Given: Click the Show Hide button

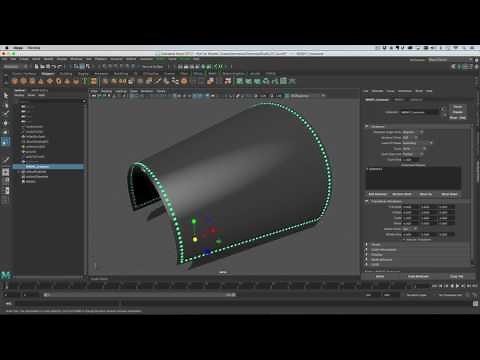Looking at the screenshot, I should (x=458, y=118).
